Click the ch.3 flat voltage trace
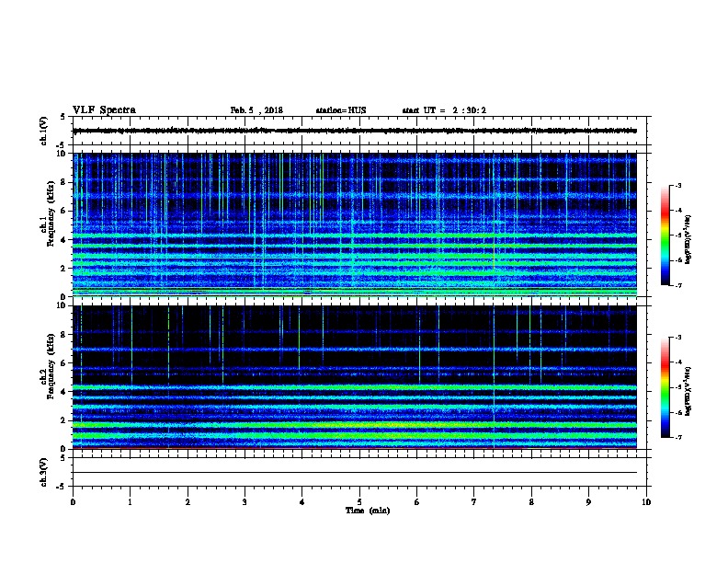 tap(355, 473)
